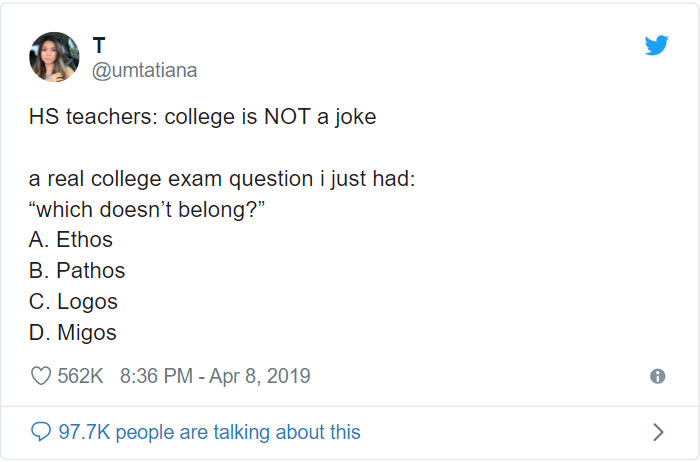This screenshot has width=700, height=462.
Task: Click the Apr 8, 2019 date
Action: coord(261,377)
